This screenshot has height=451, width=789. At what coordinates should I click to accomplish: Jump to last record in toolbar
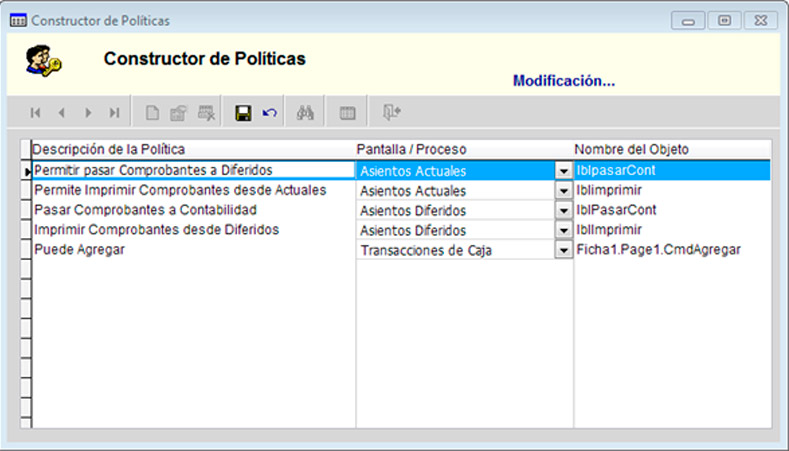(x=114, y=113)
